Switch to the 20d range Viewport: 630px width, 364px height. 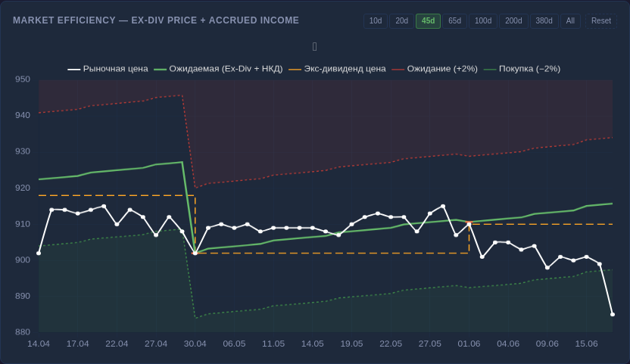pos(401,21)
